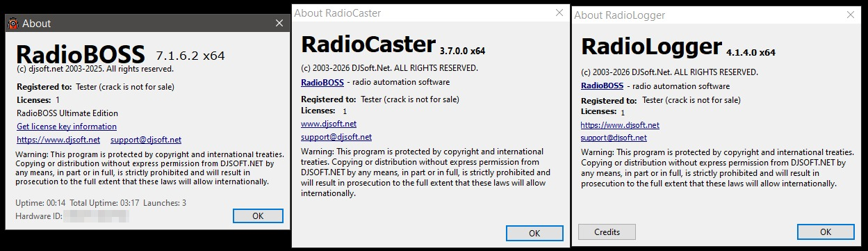Image resolution: width=868 pixels, height=251 pixels.
Task: Open www.djsoft.net link in About RadioCaster
Action: click(329, 124)
